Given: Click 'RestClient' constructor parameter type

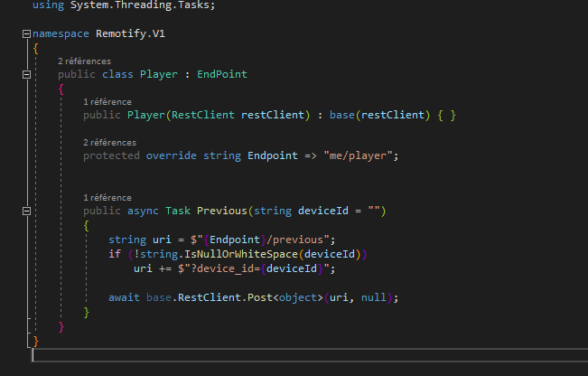Looking at the screenshot, I should (203, 115).
